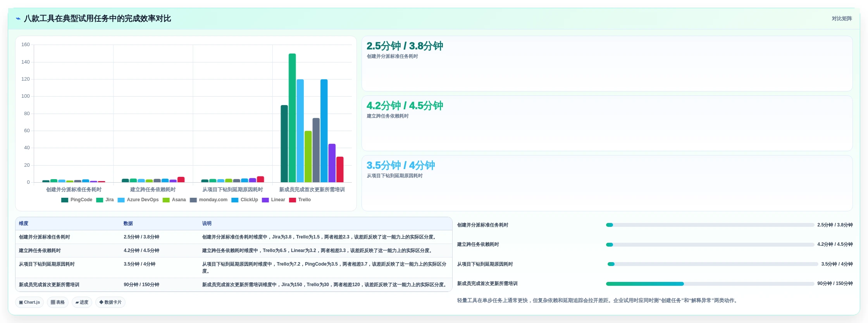The width and height of the screenshot is (868, 323).
Task: Click the title 八款工具在典型试用任务中的完成效率对比
Action: (97, 19)
